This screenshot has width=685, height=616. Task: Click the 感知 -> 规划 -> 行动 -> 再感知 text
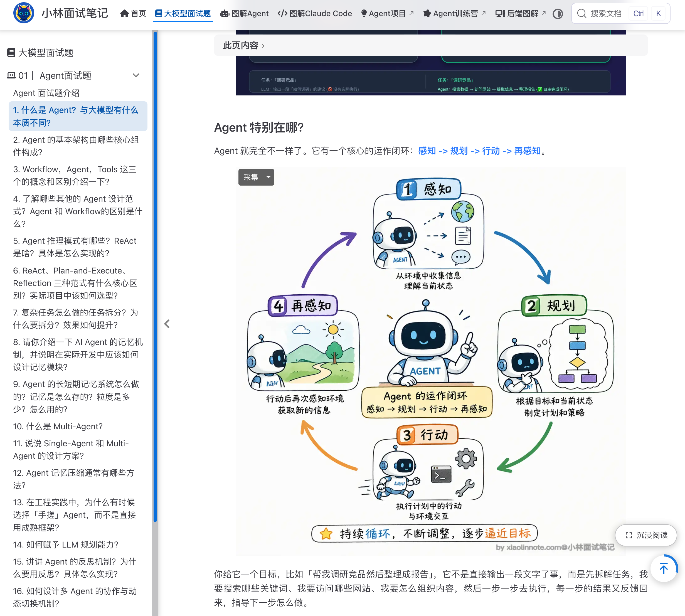coord(479,151)
